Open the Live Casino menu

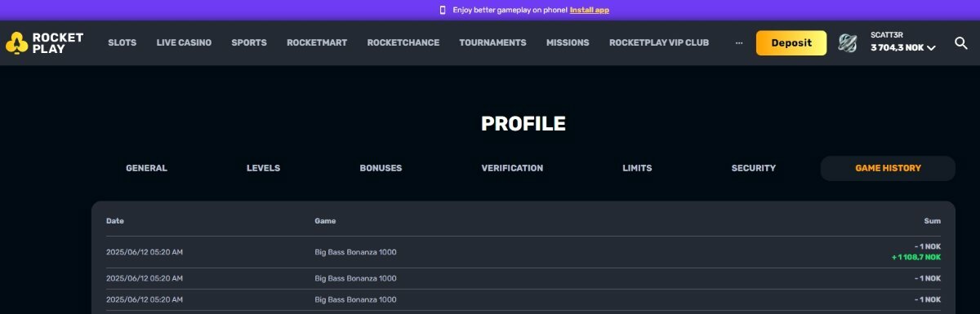(x=184, y=43)
